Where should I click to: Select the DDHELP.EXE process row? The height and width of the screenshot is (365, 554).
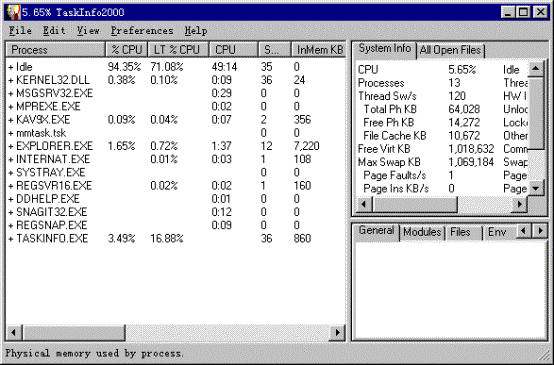click(x=176, y=199)
